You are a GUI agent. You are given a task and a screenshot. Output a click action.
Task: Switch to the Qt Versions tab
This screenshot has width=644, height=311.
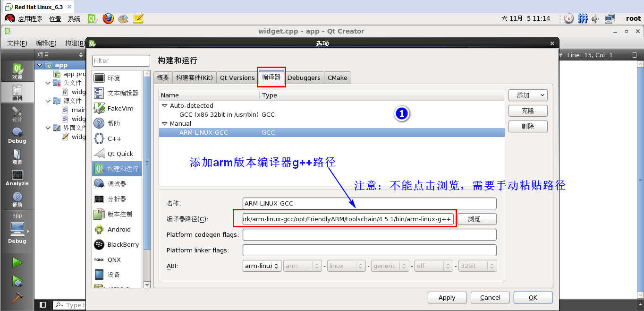(x=237, y=78)
